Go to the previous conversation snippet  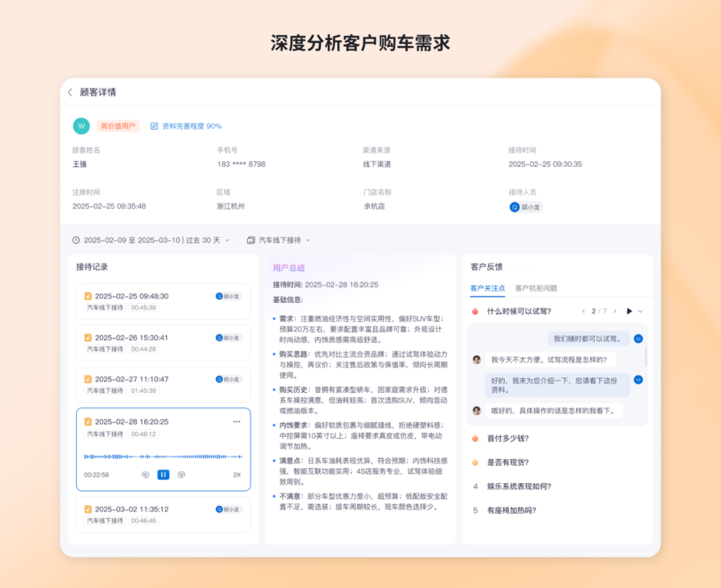tap(583, 311)
